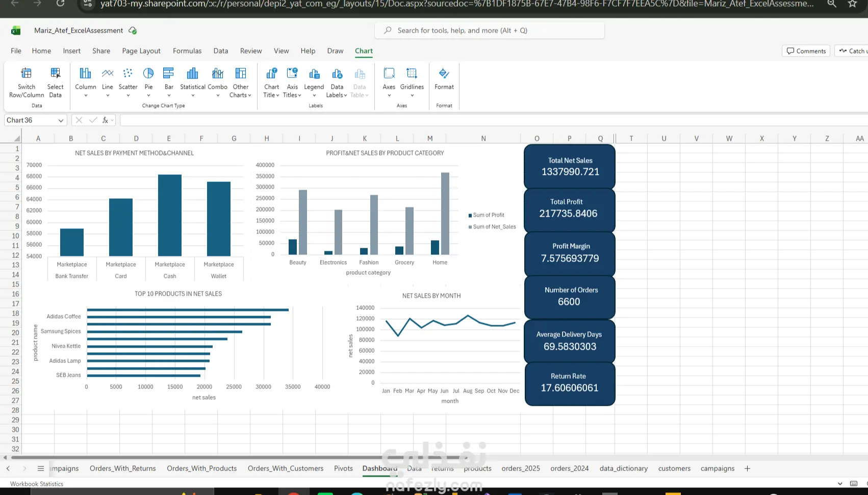This screenshot has width=868, height=495.
Task: Click the Comments button
Action: click(x=806, y=51)
